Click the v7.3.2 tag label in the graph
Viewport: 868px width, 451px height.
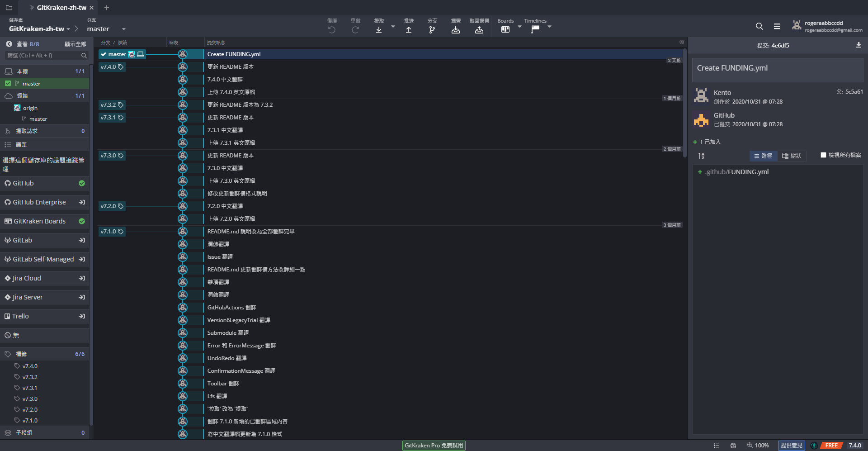112,105
